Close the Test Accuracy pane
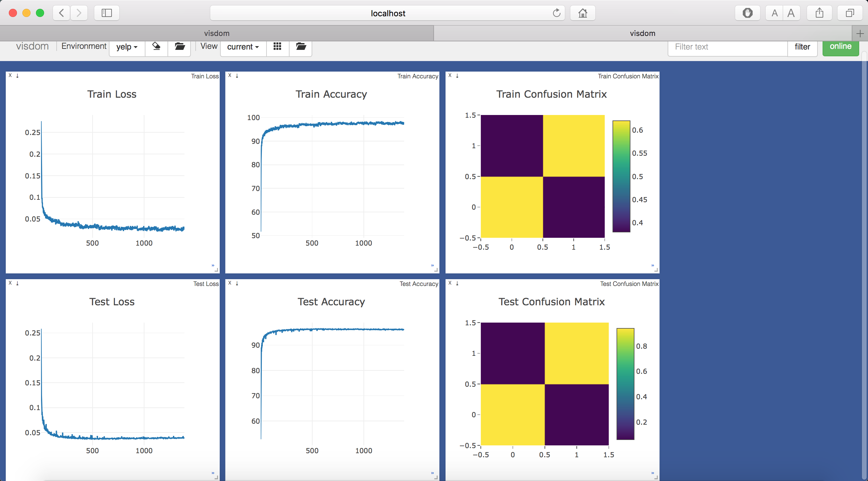The image size is (868, 481). pyautogui.click(x=230, y=283)
